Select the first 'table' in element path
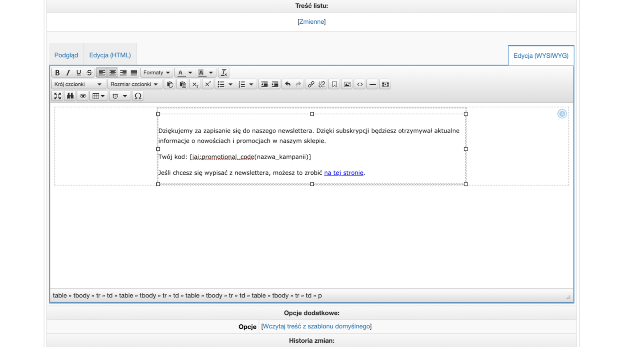 pyautogui.click(x=60, y=295)
